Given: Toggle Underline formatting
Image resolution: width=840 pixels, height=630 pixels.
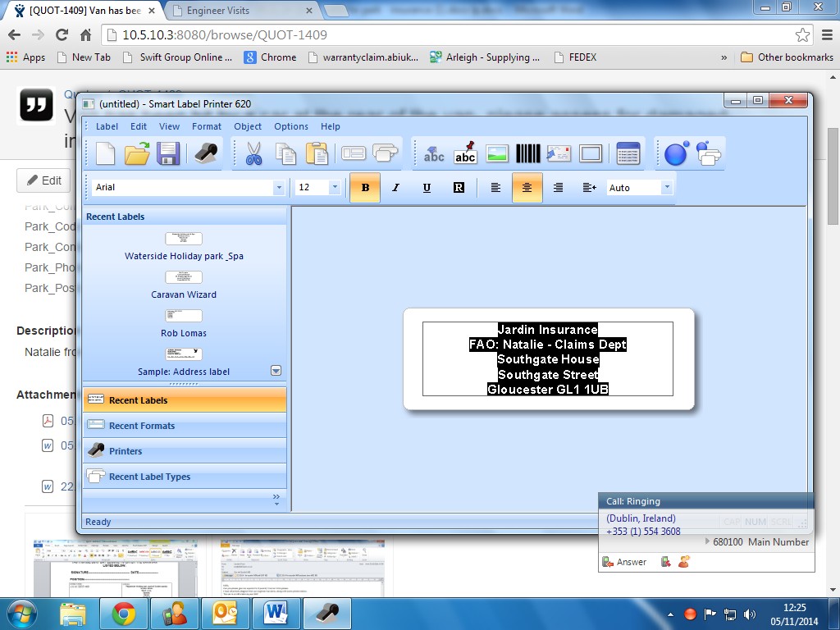Looking at the screenshot, I should click(427, 188).
